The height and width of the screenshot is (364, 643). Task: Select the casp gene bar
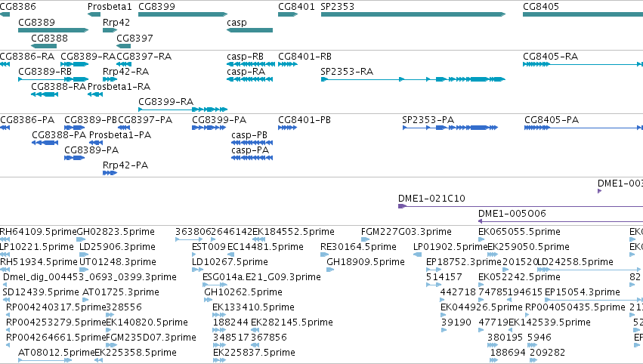tap(250, 30)
